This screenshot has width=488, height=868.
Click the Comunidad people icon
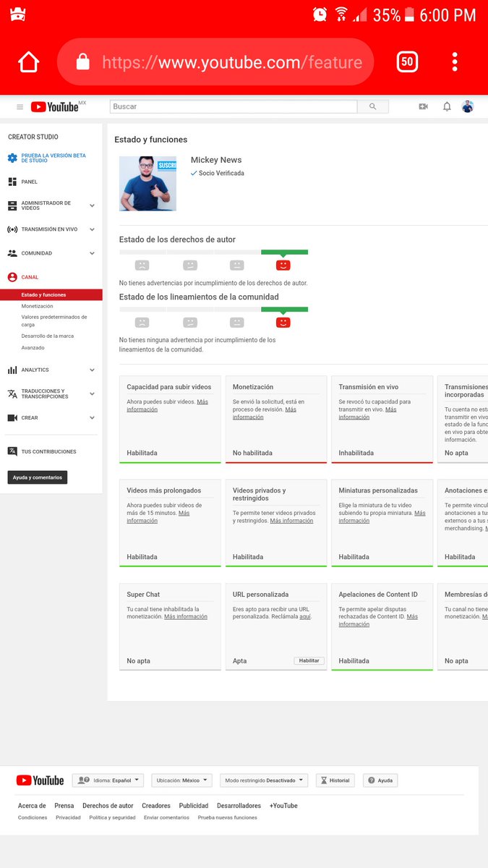pyautogui.click(x=12, y=253)
